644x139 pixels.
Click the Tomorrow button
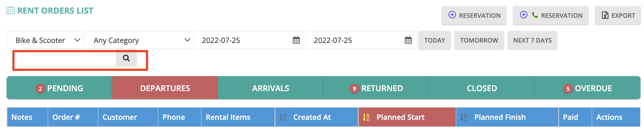coord(479,40)
